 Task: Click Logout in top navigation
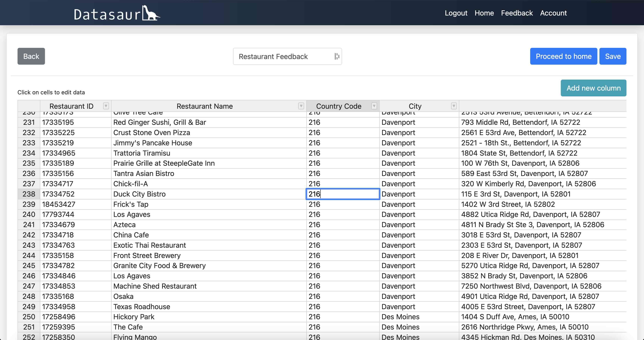point(456,13)
